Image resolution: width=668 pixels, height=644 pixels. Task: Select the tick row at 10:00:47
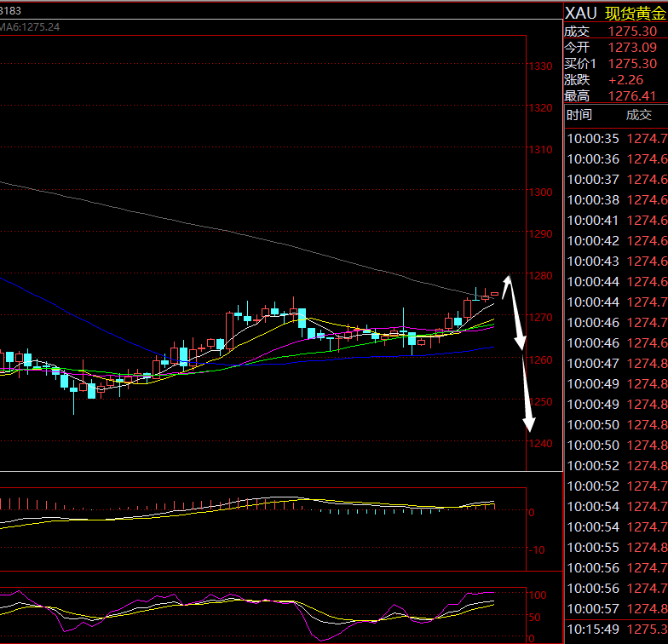pyautogui.click(x=617, y=363)
